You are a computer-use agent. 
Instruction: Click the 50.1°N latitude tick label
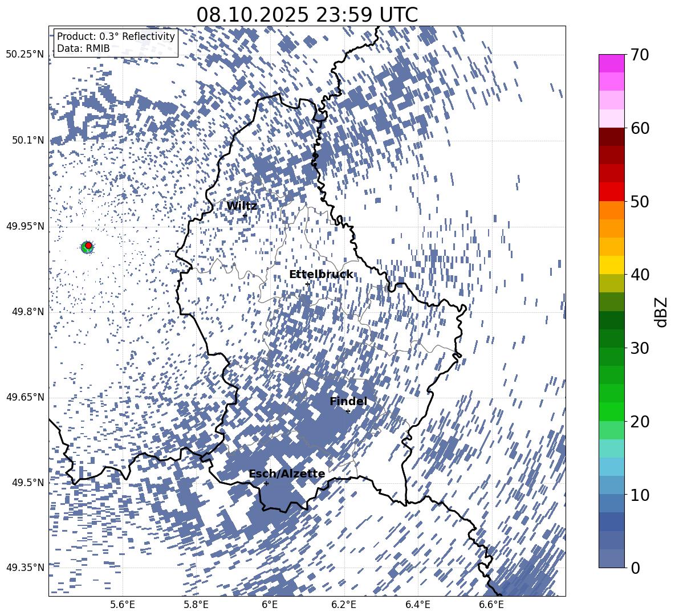(x=28, y=140)
